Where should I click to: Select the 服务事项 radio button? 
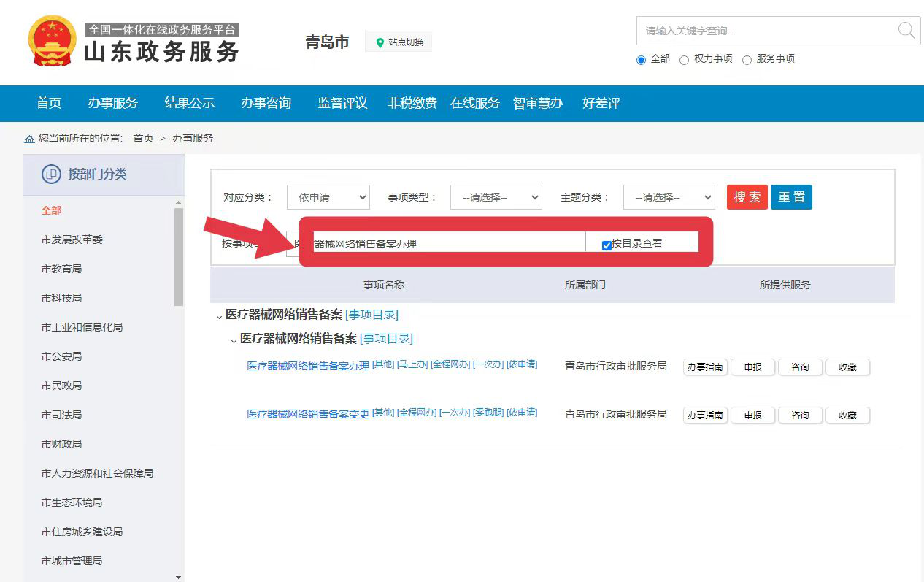tap(747, 60)
